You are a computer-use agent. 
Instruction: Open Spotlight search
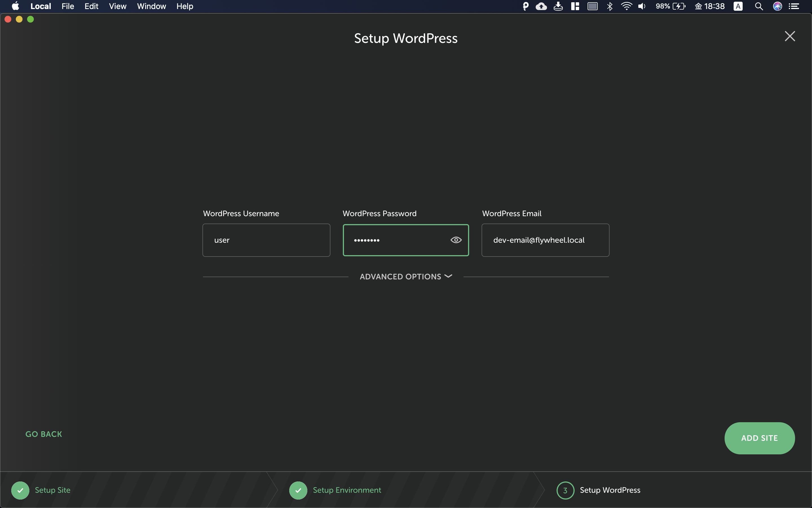click(759, 6)
